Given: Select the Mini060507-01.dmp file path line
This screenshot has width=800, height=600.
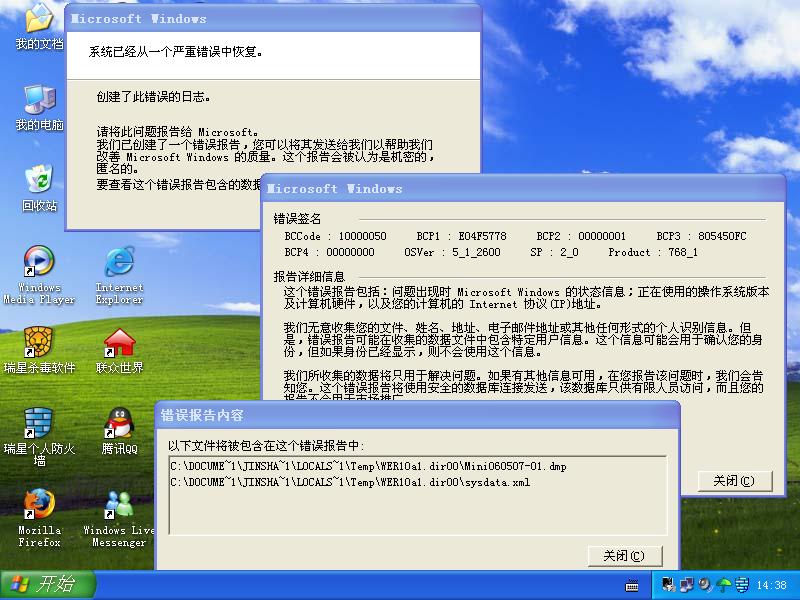Looking at the screenshot, I should [x=368, y=466].
